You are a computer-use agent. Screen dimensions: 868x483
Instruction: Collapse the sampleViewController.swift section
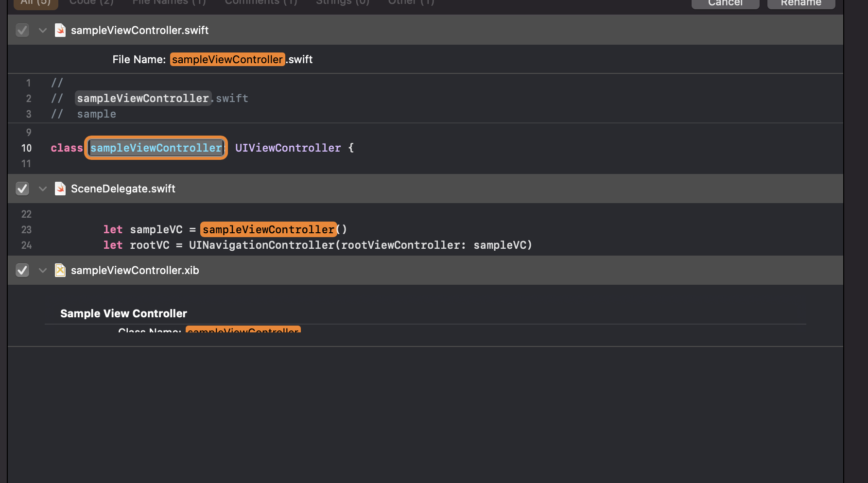[43, 30]
